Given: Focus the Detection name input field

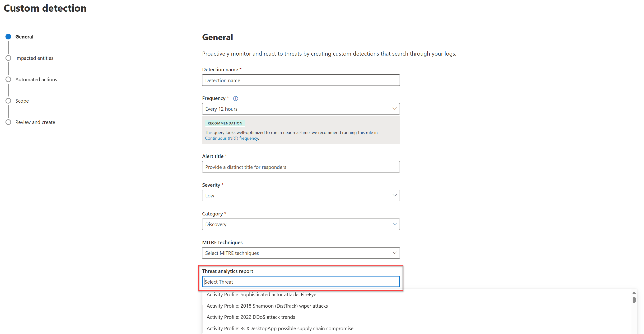Looking at the screenshot, I should point(301,80).
